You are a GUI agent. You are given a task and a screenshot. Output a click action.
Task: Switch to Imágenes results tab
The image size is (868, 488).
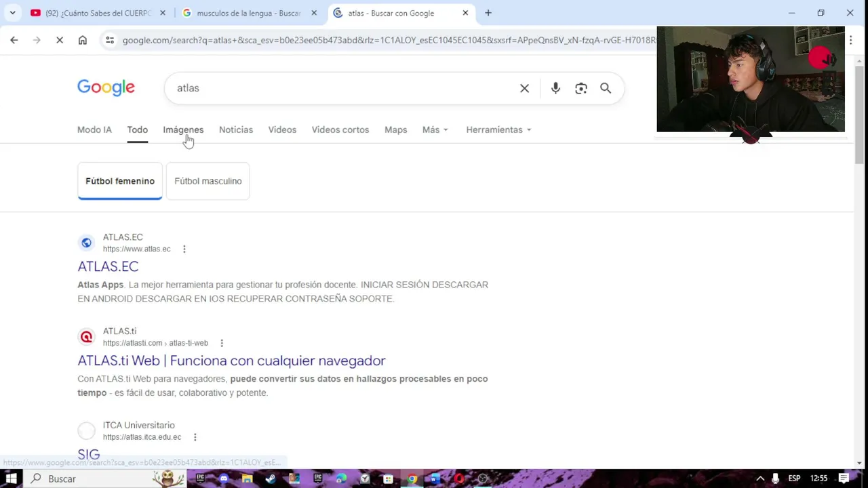pos(183,129)
